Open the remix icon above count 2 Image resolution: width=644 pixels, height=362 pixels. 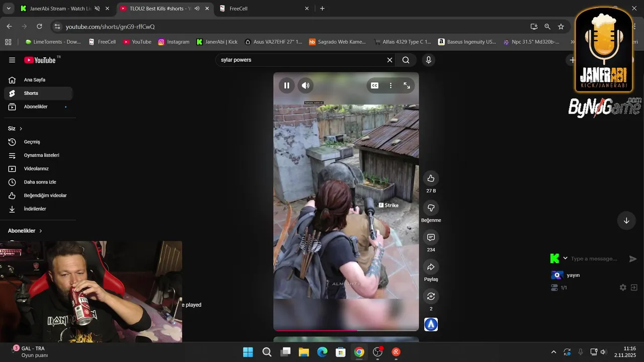[431, 297]
